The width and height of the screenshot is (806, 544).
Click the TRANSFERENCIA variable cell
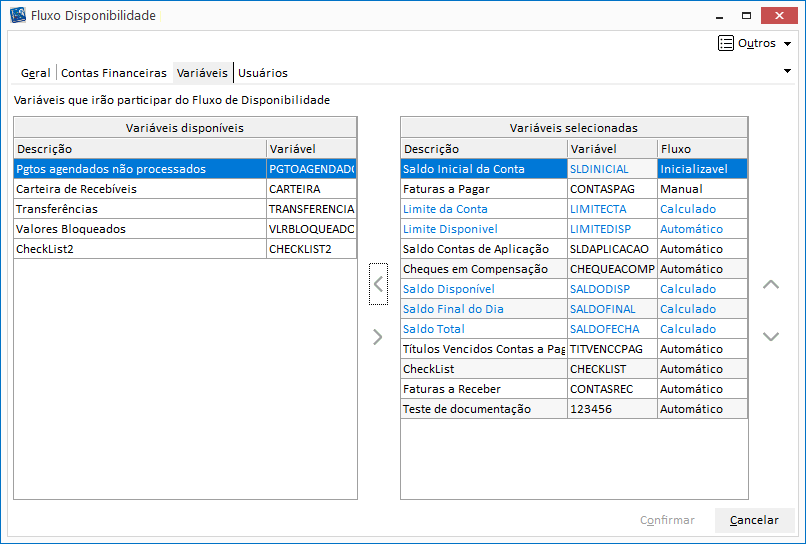[312, 209]
